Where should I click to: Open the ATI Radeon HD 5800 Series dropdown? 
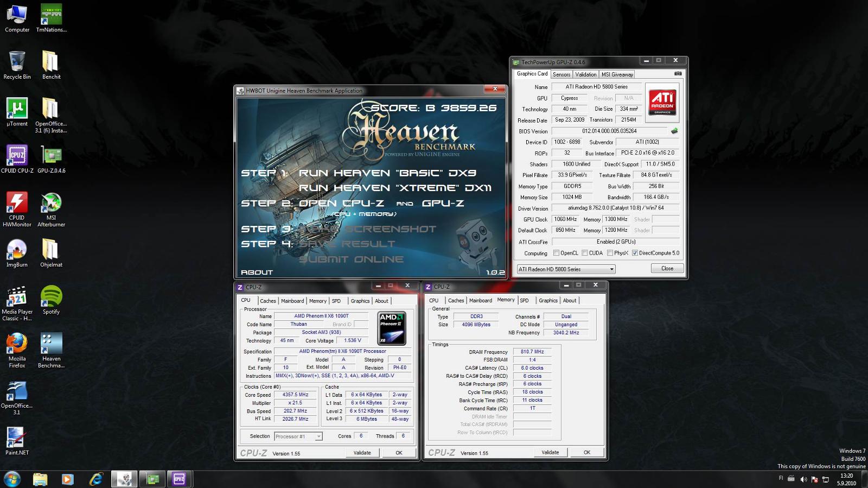point(566,269)
